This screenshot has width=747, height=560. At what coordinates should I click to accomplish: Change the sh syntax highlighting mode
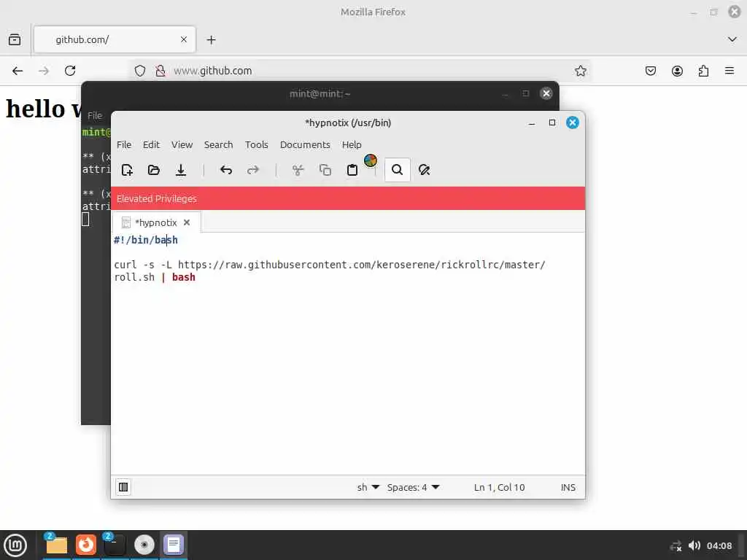coord(368,487)
